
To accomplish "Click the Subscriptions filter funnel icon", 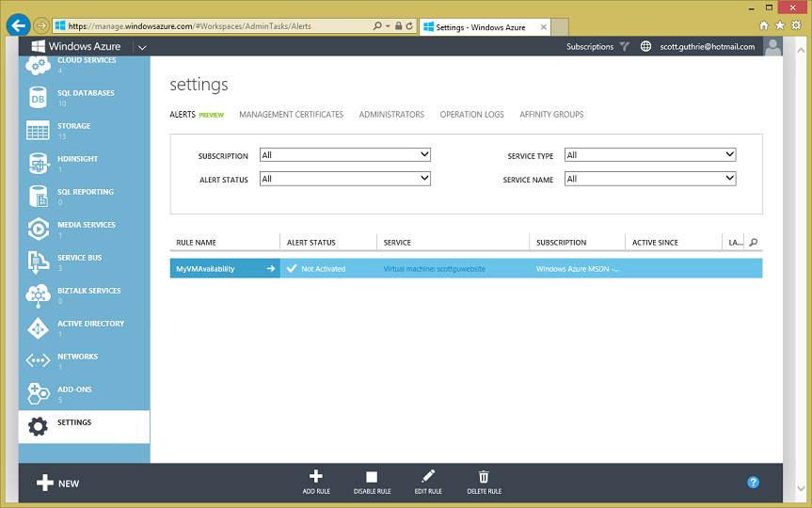I will pyautogui.click(x=625, y=46).
